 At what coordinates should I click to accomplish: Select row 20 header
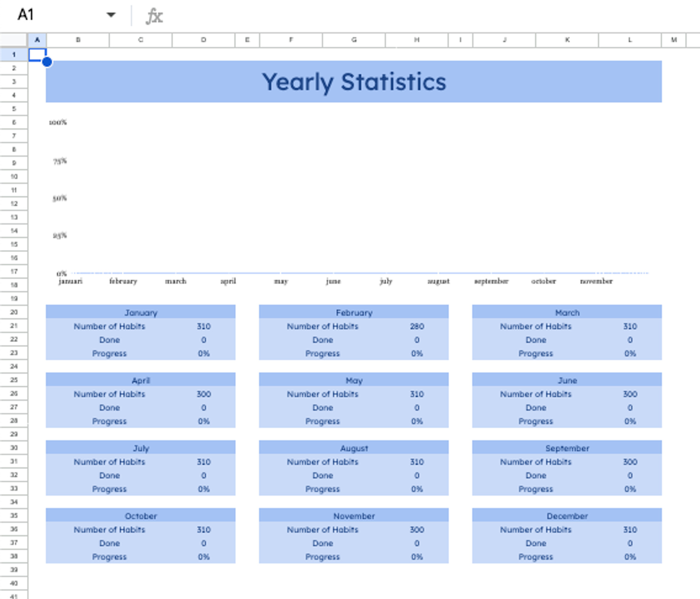[14, 312]
